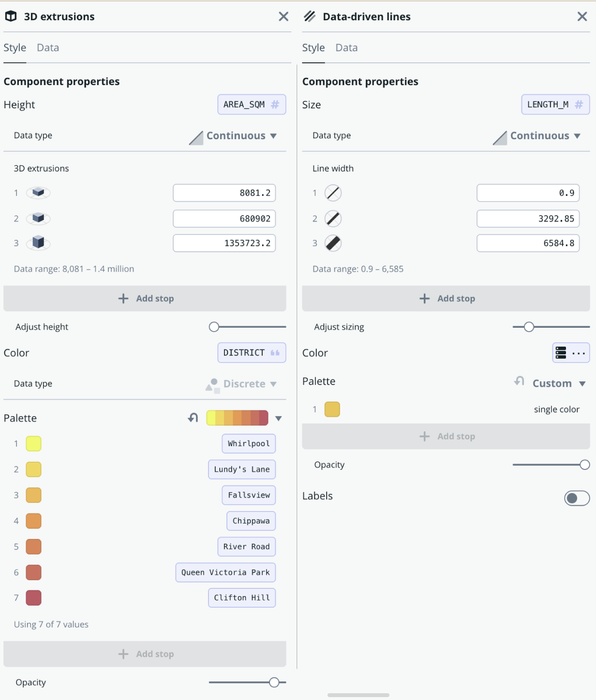Click the medium line width icon
This screenshot has width=596, height=700.
333,219
